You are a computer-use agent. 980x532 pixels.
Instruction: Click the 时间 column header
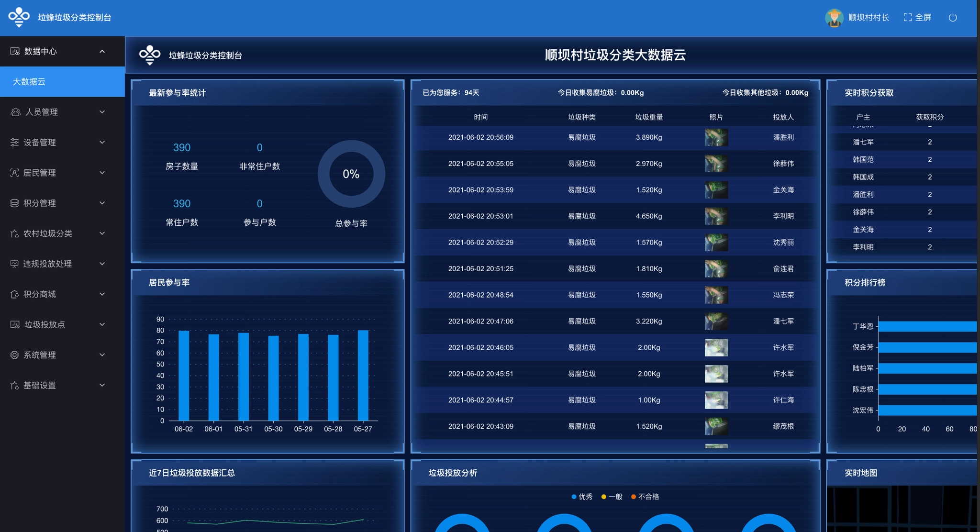(x=481, y=117)
